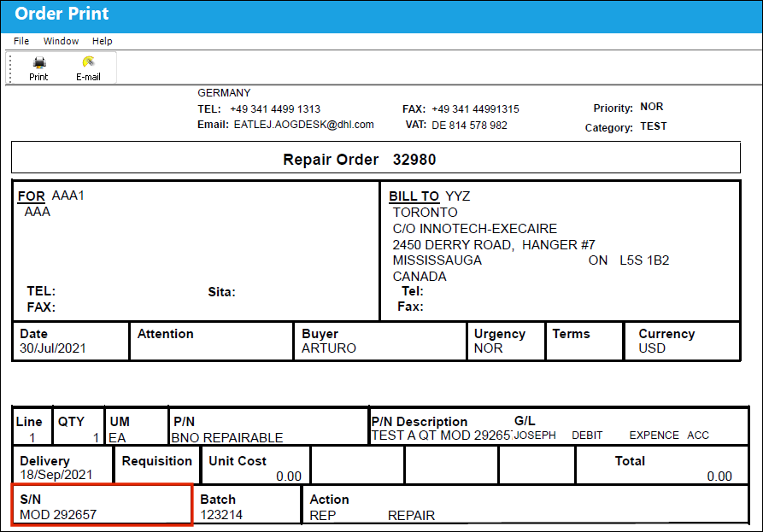Click the telephone number +49 341 4499 1313
Screen dimensions: 763x532
[275, 109]
